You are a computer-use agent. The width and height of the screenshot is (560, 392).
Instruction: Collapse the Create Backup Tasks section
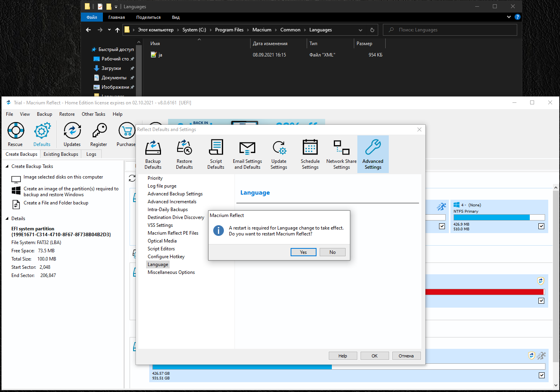pyautogui.click(x=7, y=166)
